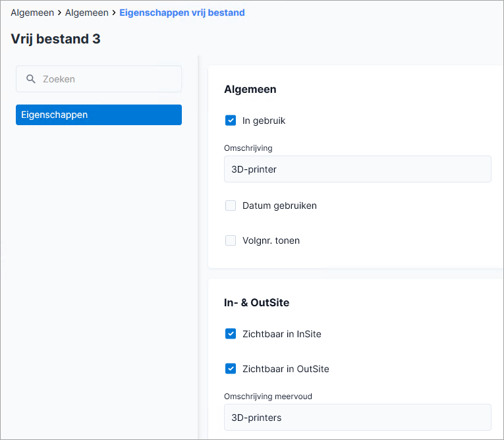504x440 pixels.
Task: Click the chevron before Eigenschappen vrij bestand
Action: (x=114, y=13)
